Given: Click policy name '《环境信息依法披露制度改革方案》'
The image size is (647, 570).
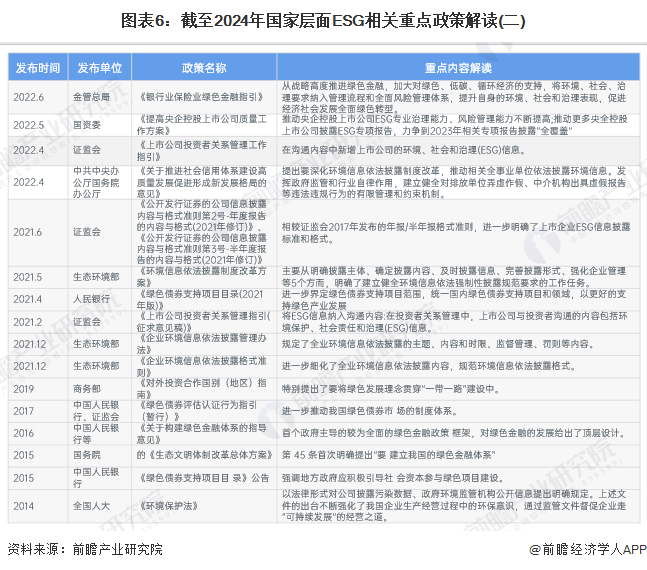Looking at the screenshot, I should [x=202, y=277].
